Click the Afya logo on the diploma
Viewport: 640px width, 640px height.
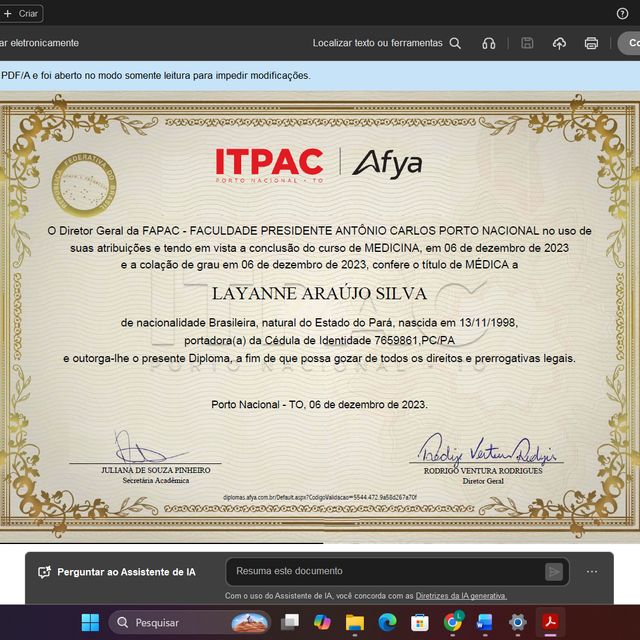point(387,164)
